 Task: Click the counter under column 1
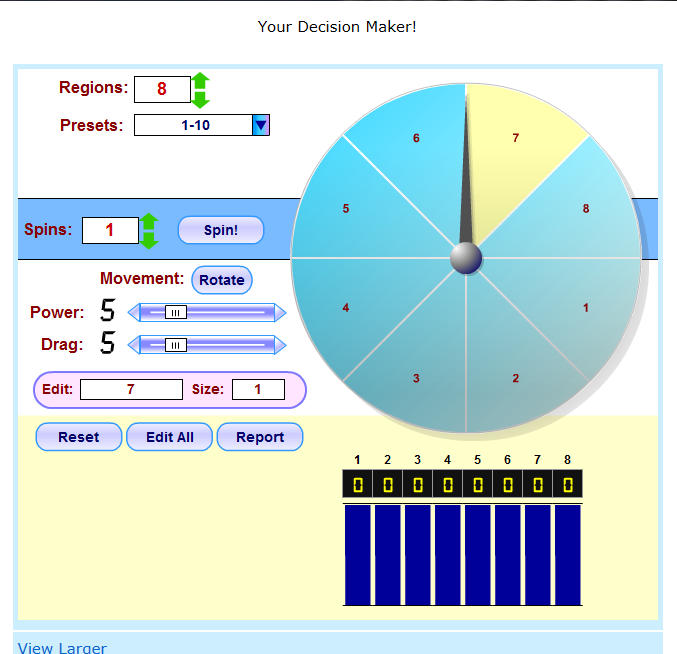(357, 484)
